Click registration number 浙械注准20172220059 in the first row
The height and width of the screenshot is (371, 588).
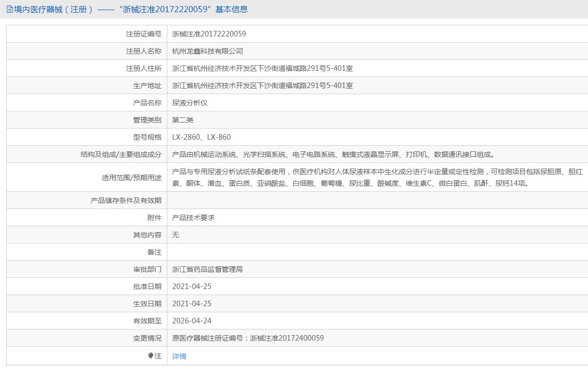pos(209,34)
